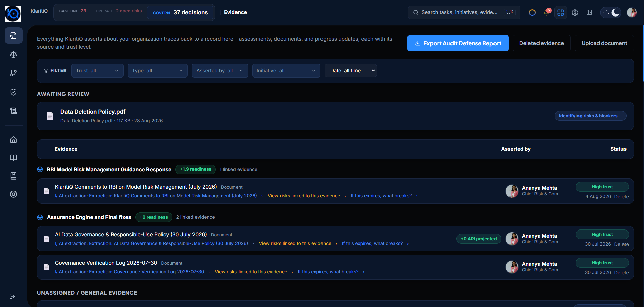Click the open book sidebar icon
This screenshot has width=644, height=307.
[13, 158]
